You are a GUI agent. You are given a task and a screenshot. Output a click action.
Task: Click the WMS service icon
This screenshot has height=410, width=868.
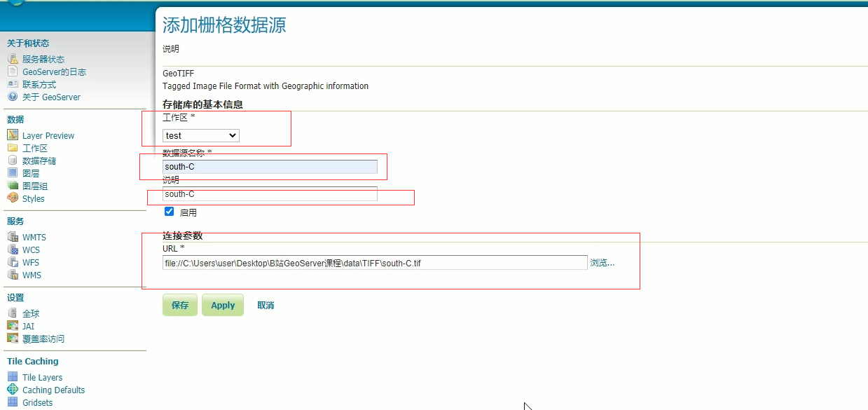click(13, 275)
